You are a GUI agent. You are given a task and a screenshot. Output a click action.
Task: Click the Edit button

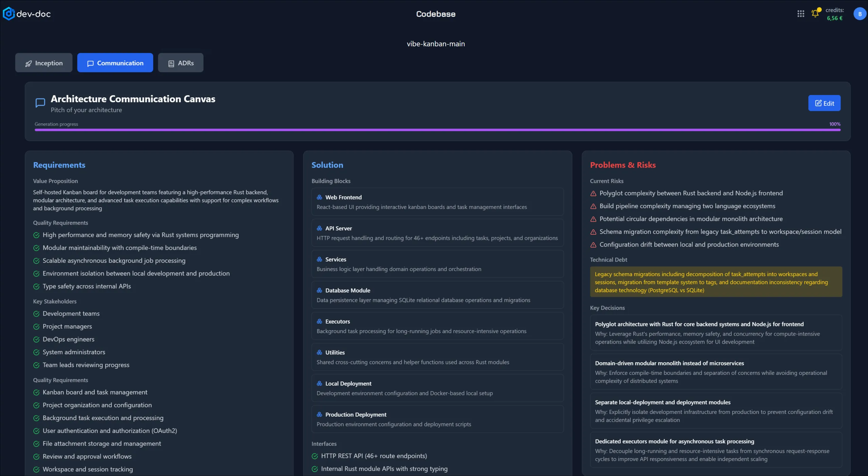coord(824,103)
